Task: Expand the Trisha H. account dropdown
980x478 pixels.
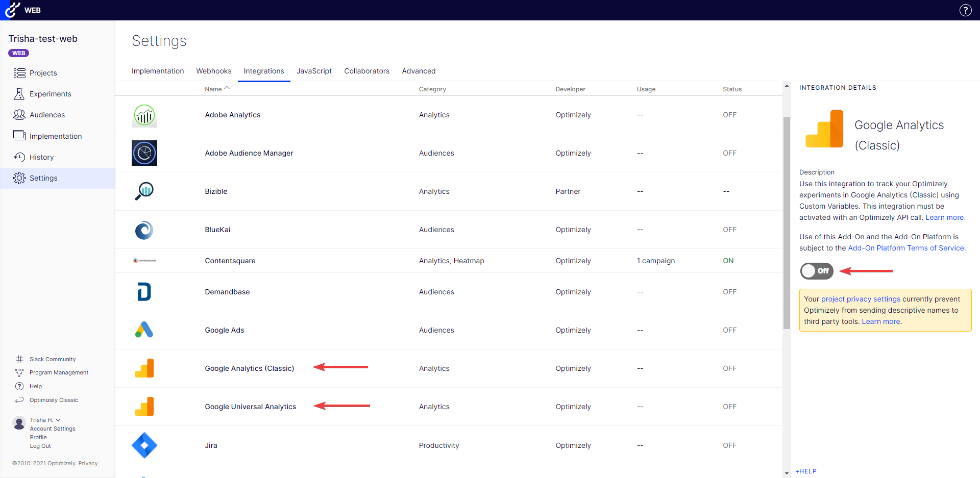Action: coord(58,420)
